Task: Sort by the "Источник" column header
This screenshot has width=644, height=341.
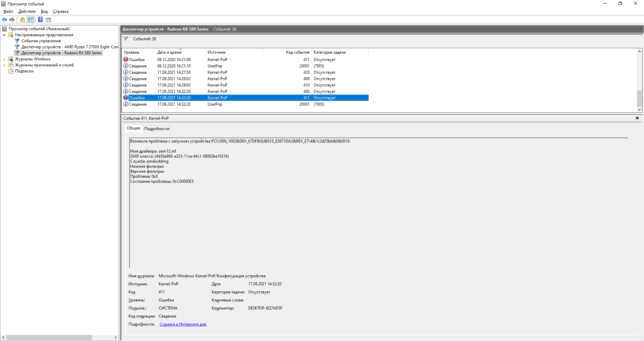Action: [234, 52]
